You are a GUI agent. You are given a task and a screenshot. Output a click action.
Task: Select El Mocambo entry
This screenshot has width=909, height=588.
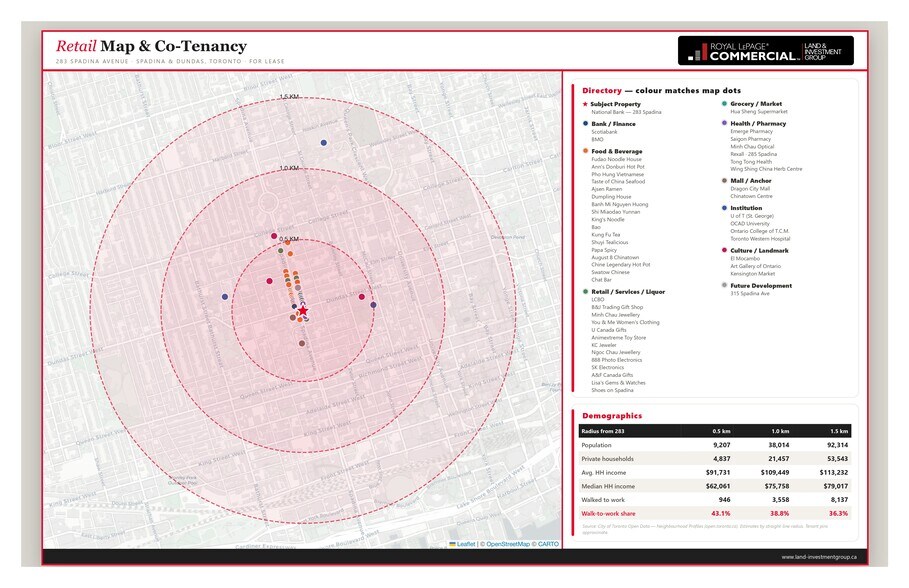pos(745,259)
